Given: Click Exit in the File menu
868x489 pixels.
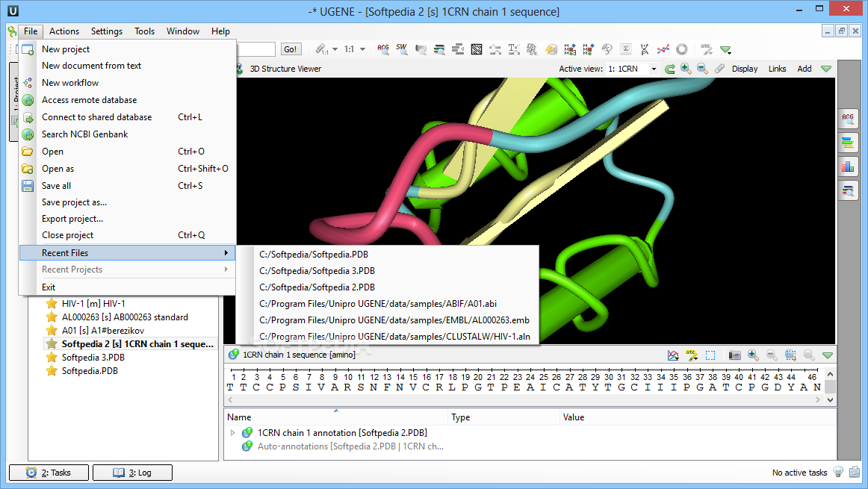Looking at the screenshot, I should pyautogui.click(x=127, y=287).
